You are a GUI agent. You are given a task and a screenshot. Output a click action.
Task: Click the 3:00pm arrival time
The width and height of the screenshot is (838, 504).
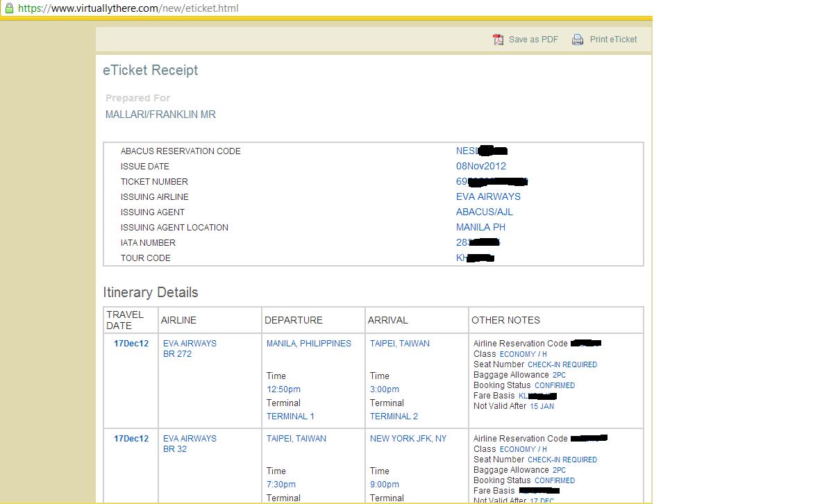[x=385, y=389]
